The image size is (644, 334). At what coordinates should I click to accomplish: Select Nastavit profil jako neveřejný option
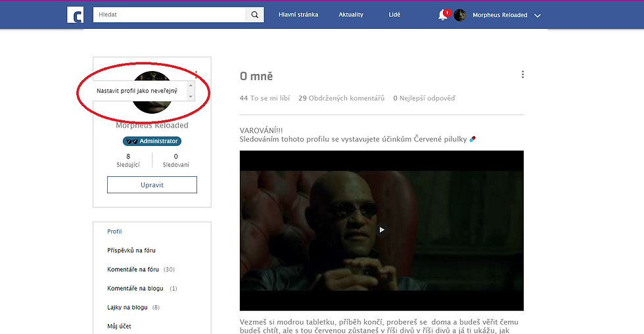137,91
